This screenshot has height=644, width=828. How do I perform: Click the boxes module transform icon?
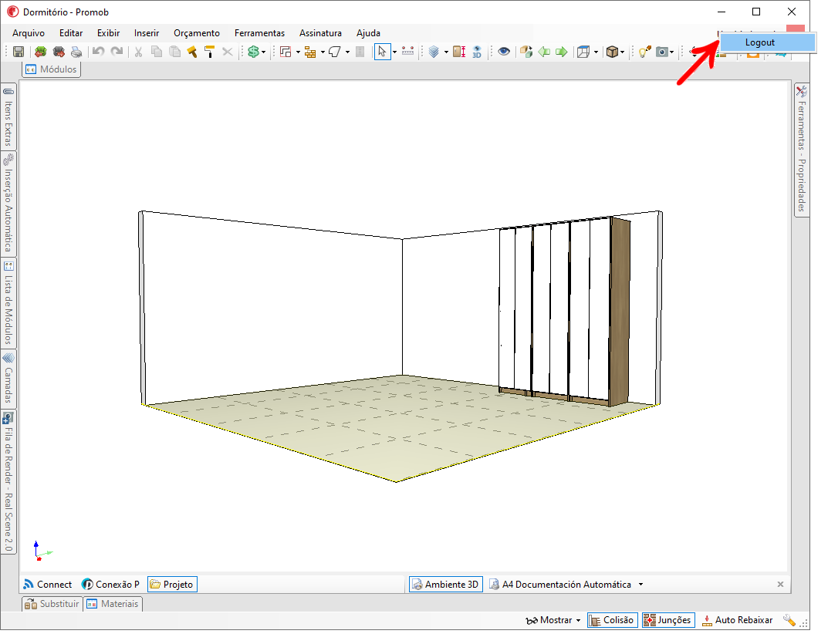(x=526, y=52)
